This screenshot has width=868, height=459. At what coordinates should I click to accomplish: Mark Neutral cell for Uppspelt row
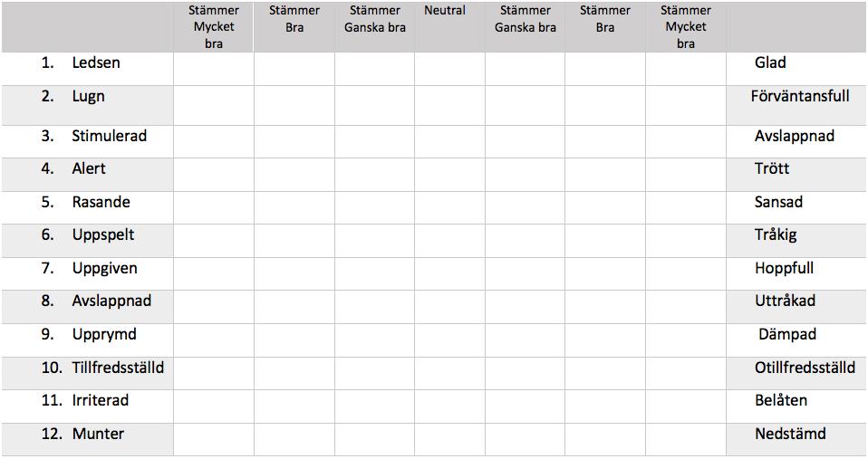click(449, 241)
